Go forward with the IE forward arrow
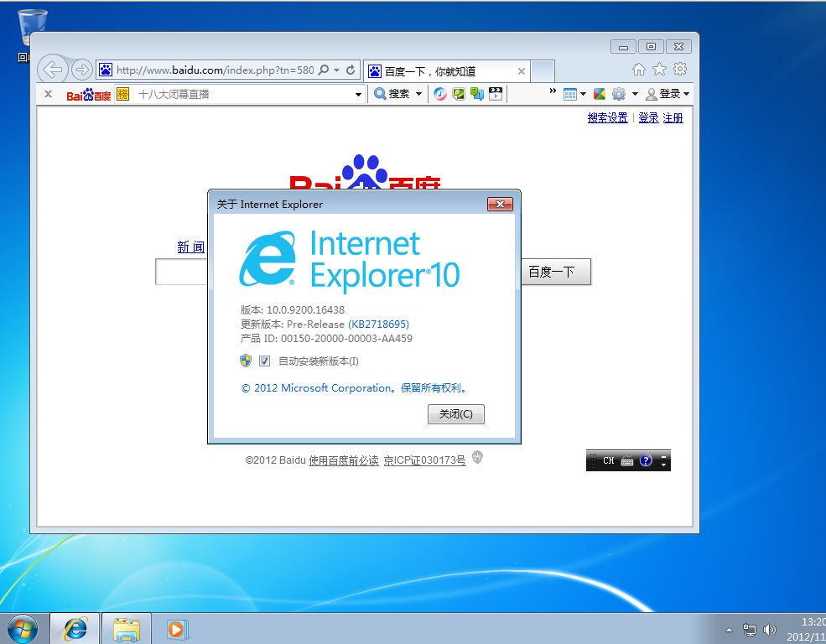This screenshot has height=644, width=826. click(81, 69)
